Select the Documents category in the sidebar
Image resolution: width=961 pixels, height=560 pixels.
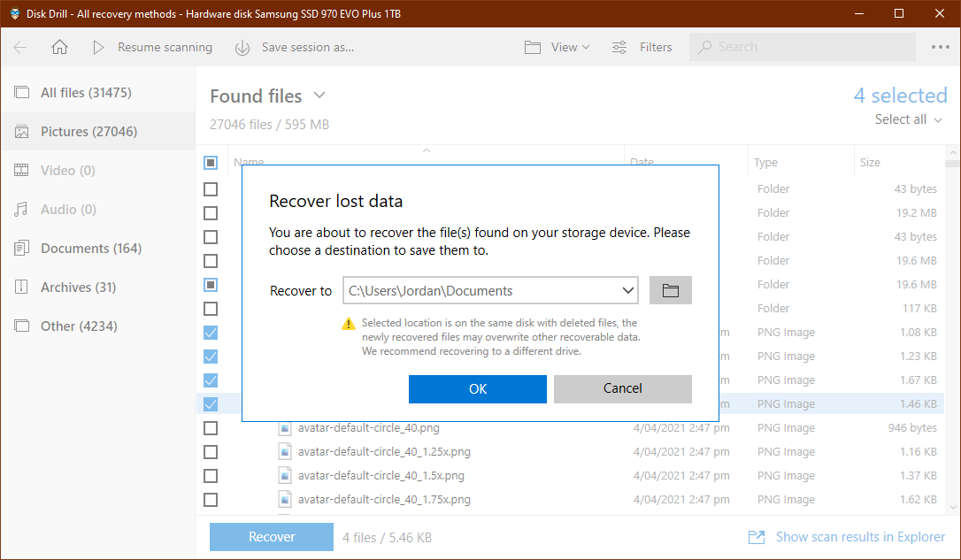pyautogui.click(x=90, y=248)
